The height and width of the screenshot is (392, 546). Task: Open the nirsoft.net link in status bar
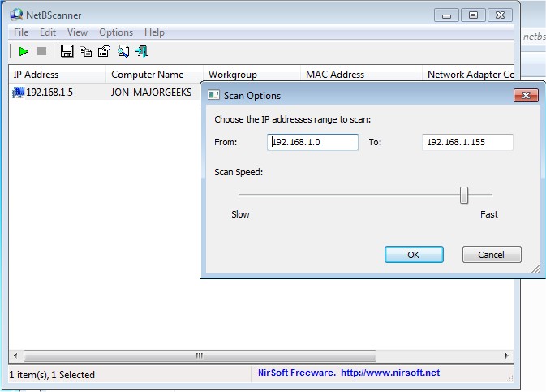390,373
